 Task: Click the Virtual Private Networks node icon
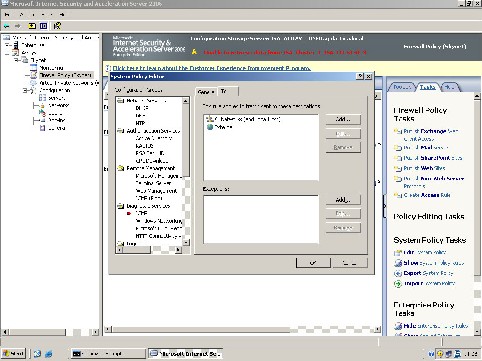33,83
